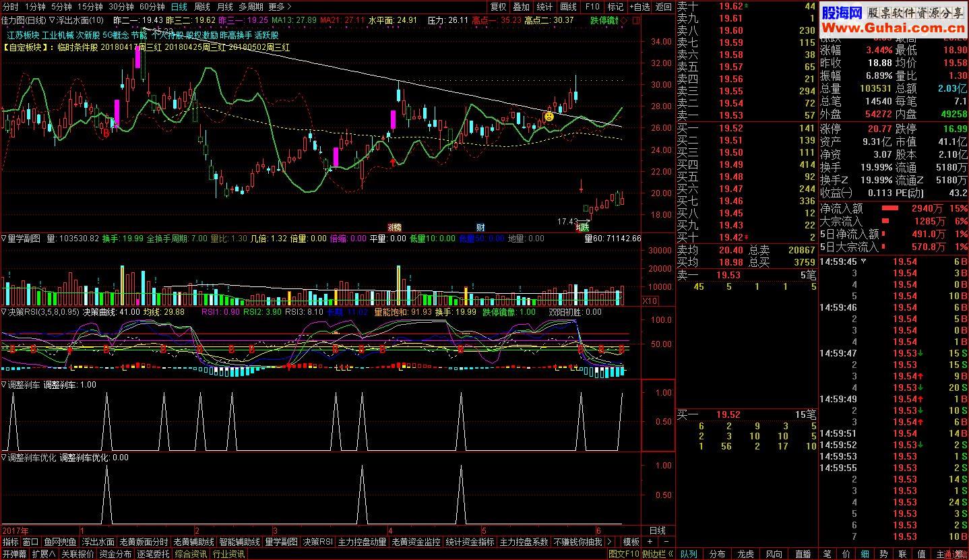Expand the 调整刹车优化 indicator panel menu
This screenshot has width=969, height=560.
pos(4,458)
